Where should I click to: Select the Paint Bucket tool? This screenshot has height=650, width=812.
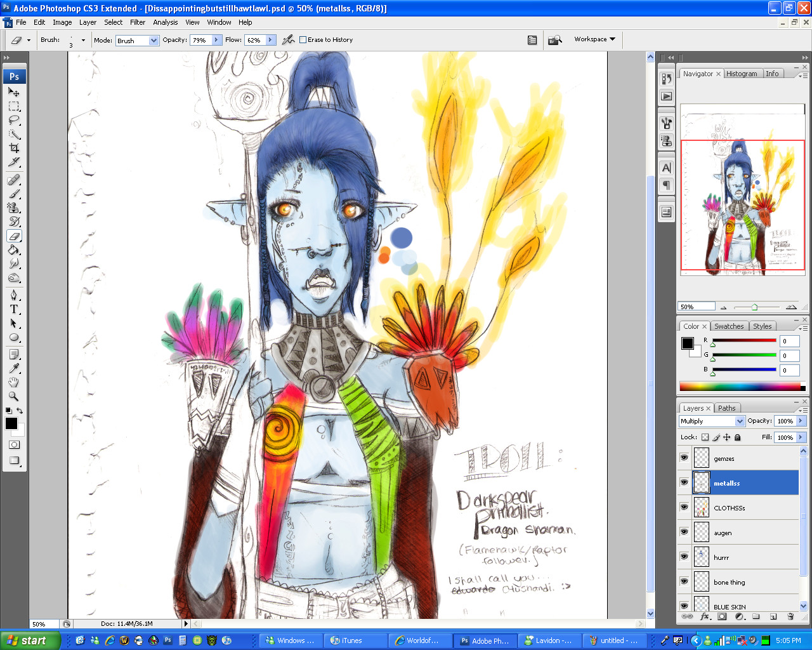[14, 250]
